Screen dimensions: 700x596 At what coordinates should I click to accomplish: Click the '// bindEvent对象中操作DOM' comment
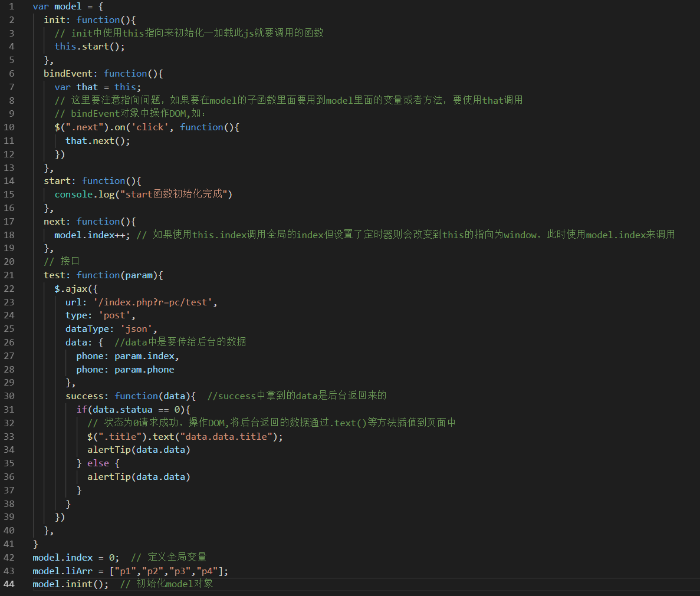[130, 114]
